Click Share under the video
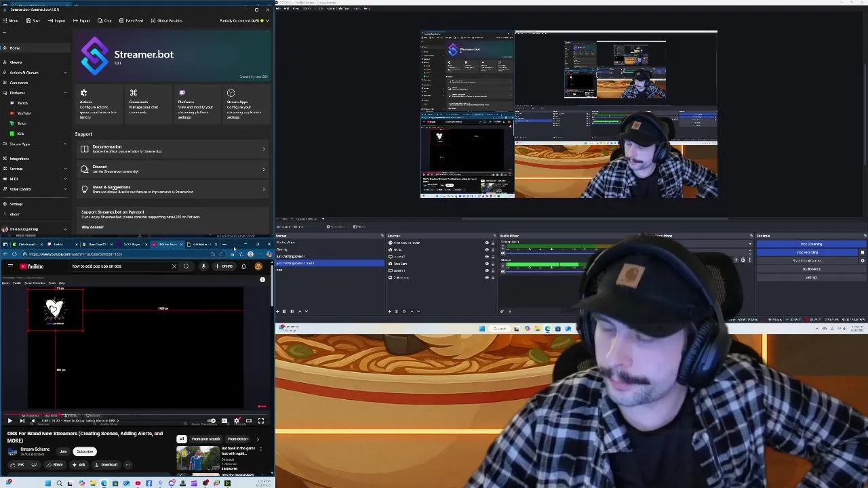Viewport: 868px width, 488px height. pos(55,465)
